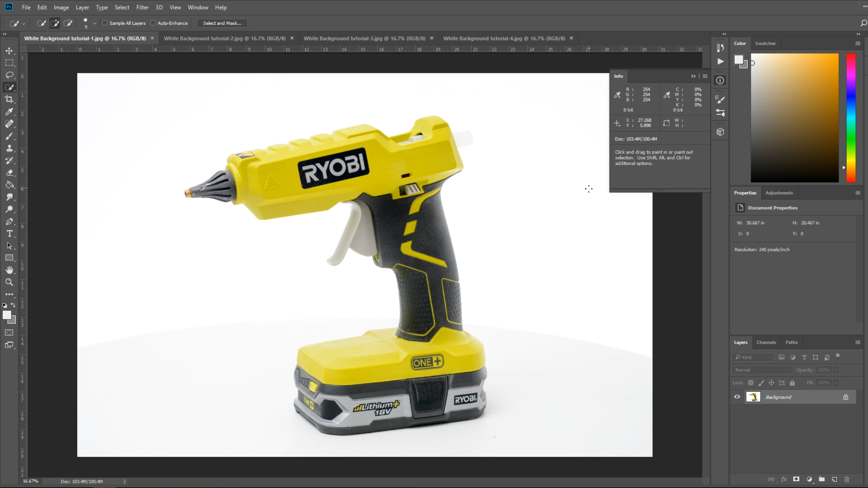This screenshot has height=488, width=868.
Task: Open the Opacity dropdown arrow
Action: click(x=836, y=370)
